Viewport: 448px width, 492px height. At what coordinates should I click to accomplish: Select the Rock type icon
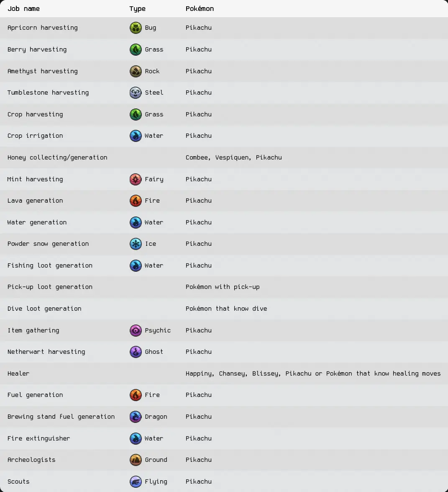click(136, 71)
